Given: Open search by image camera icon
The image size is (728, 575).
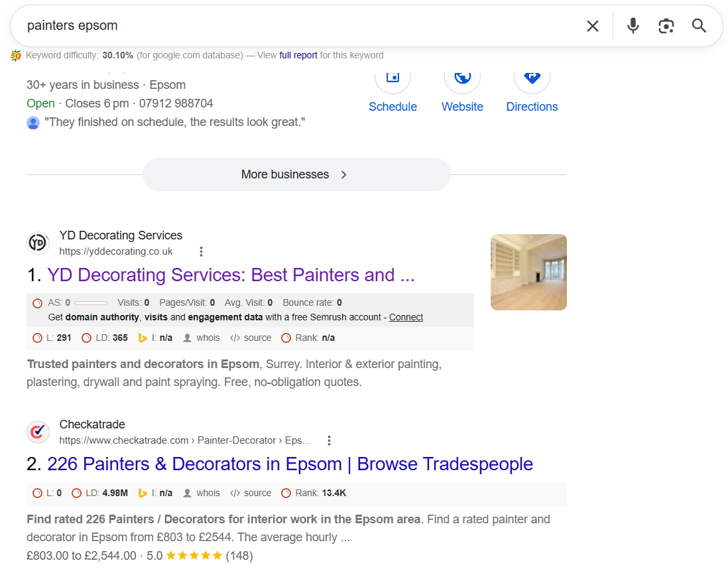Looking at the screenshot, I should click(666, 26).
